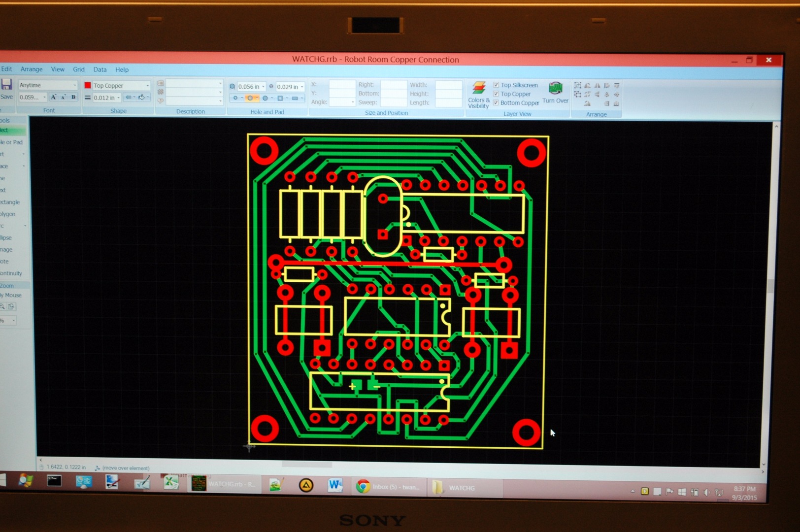Select the rectangular pad shape
800x532 pixels.
point(296,98)
